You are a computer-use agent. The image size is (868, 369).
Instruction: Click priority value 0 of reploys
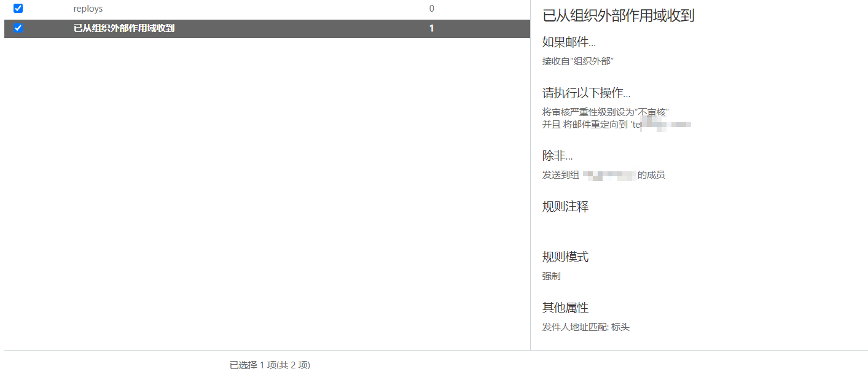(431, 9)
